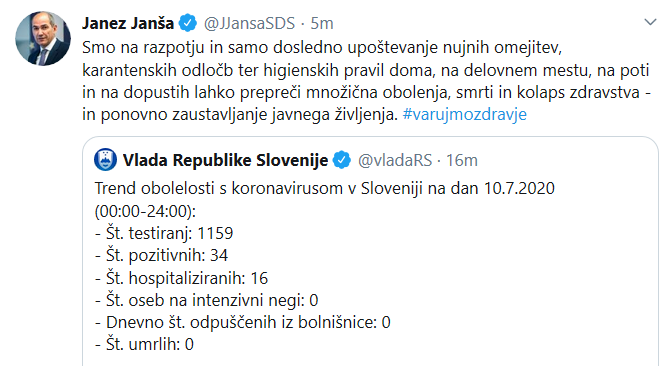
Task: Open Janez Janša's profile photo
Action: pos(43,39)
